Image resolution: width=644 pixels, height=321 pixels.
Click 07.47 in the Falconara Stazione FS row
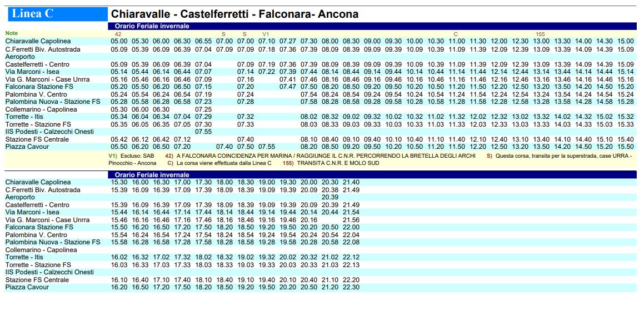coord(288,87)
